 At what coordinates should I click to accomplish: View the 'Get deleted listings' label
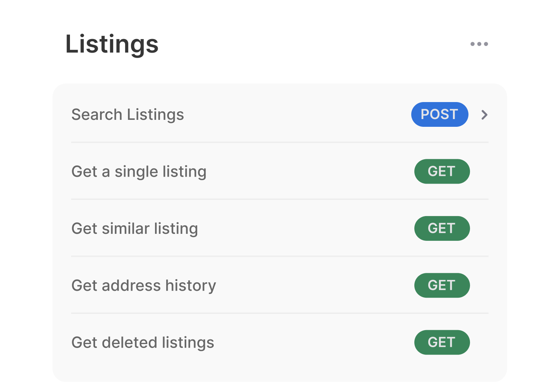coord(143,343)
